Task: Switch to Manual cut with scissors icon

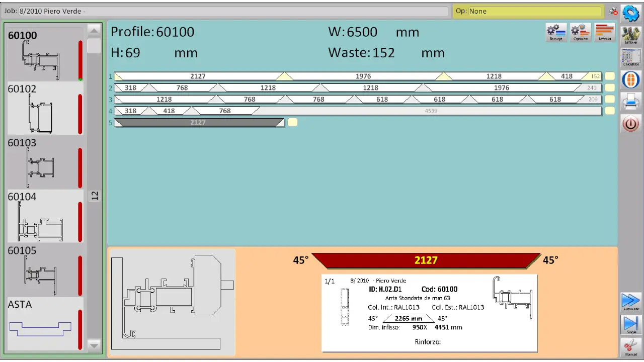Action: [631, 347]
